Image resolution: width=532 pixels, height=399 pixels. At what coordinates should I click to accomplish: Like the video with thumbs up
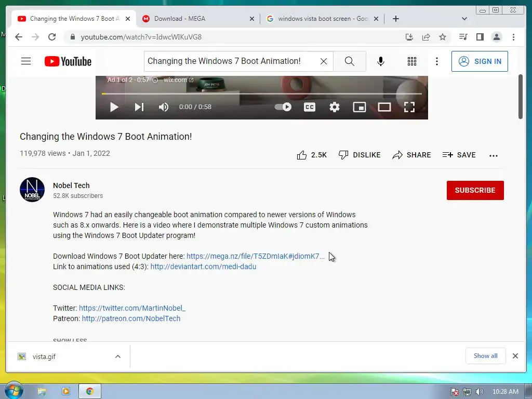[312, 155]
